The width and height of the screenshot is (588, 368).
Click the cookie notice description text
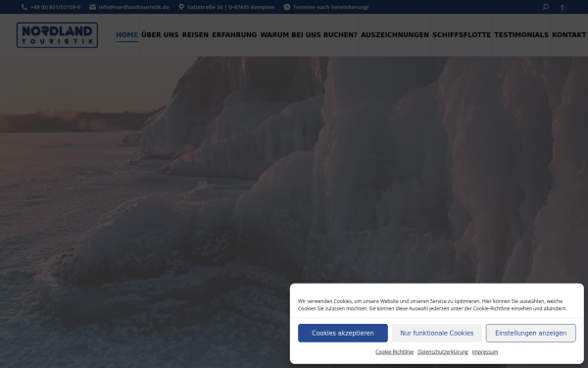click(432, 305)
